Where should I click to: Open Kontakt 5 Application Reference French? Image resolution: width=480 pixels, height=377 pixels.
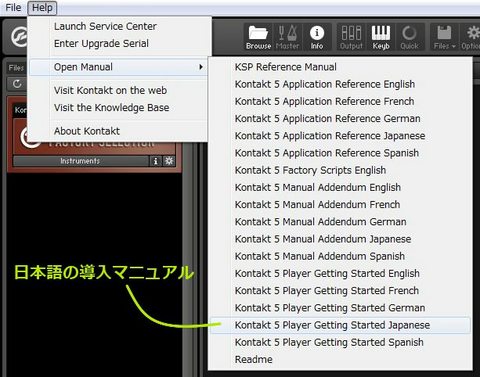pos(340,101)
